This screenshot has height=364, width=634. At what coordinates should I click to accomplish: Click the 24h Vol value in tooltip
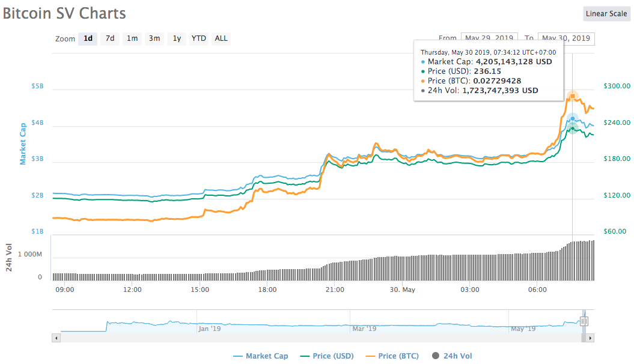(500, 91)
